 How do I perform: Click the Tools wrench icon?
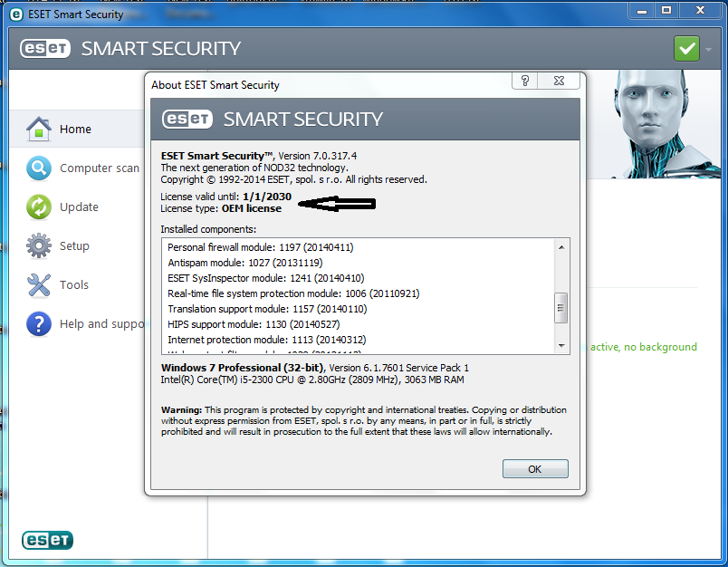39,284
